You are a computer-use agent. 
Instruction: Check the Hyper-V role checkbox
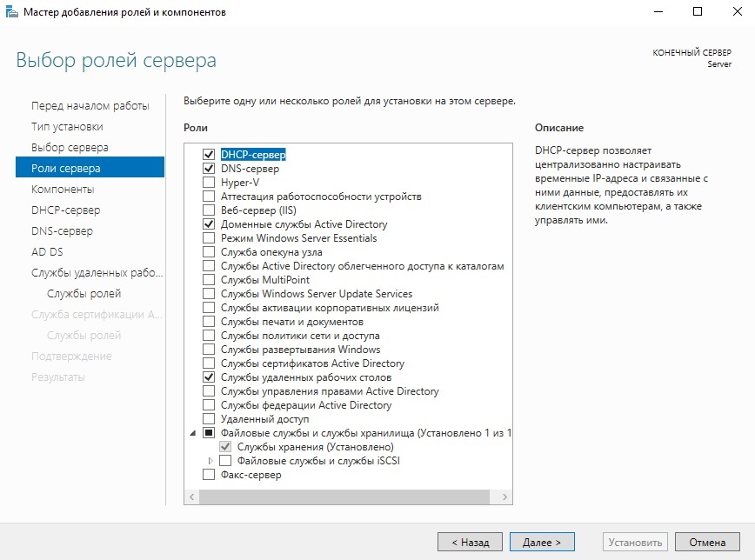click(x=208, y=183)
